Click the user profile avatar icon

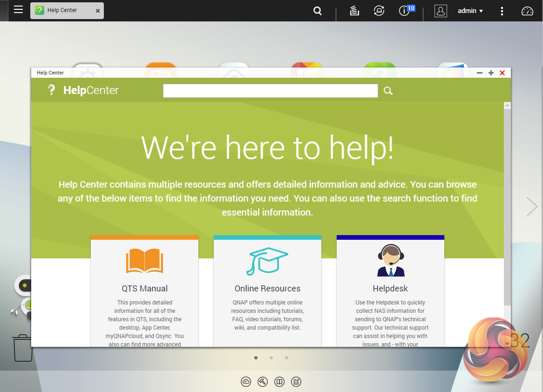441,11
